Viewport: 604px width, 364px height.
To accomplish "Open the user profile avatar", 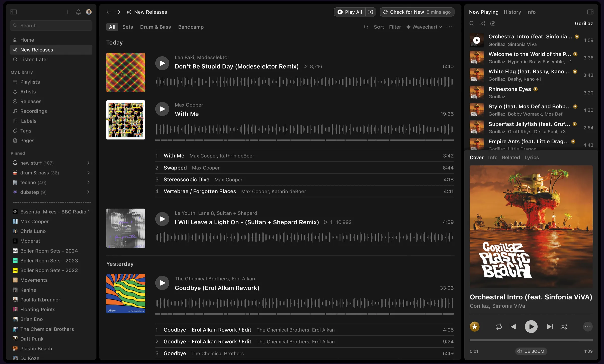I will point(89,12).
